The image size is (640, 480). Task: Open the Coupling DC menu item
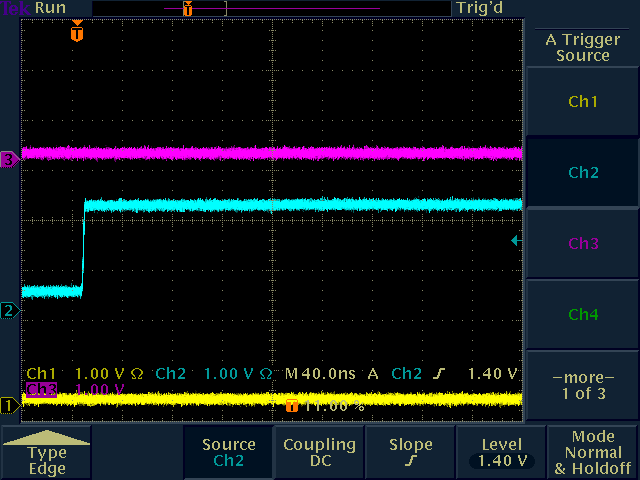pyautogui.click(x=318, y=452)
